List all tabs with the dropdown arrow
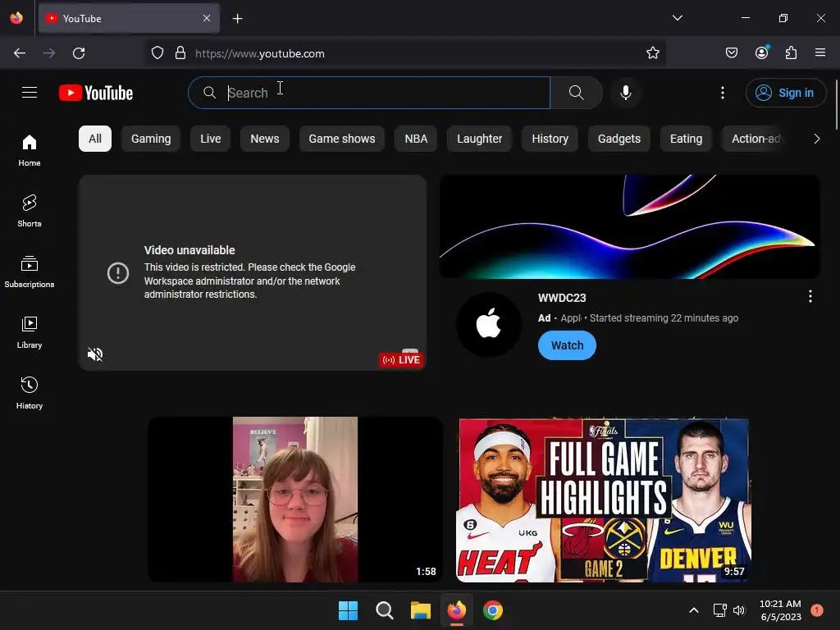Viewport: 840px width, 630px height. click(x=677, y=18)
